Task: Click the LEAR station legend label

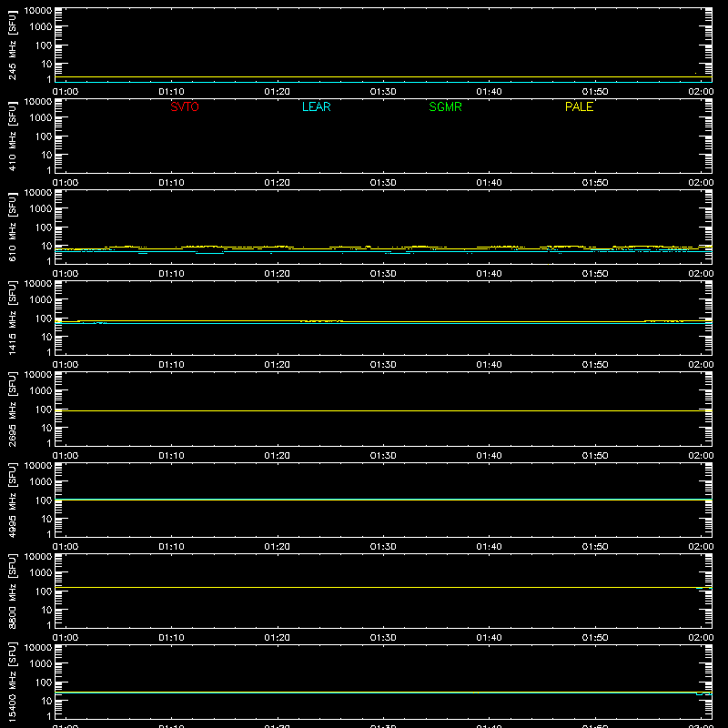Action: click(x=316, y=106)
